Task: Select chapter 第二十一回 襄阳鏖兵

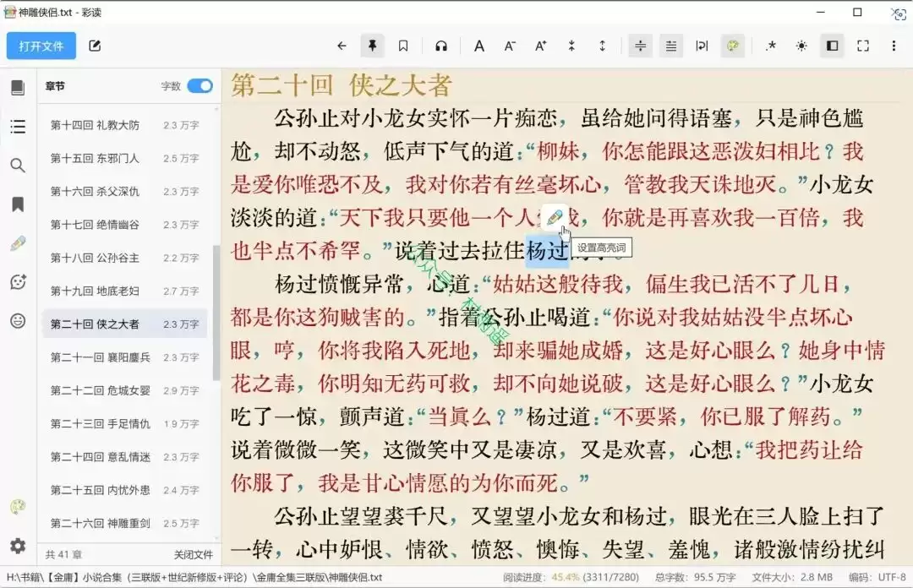Action: (x=124, y=357)
